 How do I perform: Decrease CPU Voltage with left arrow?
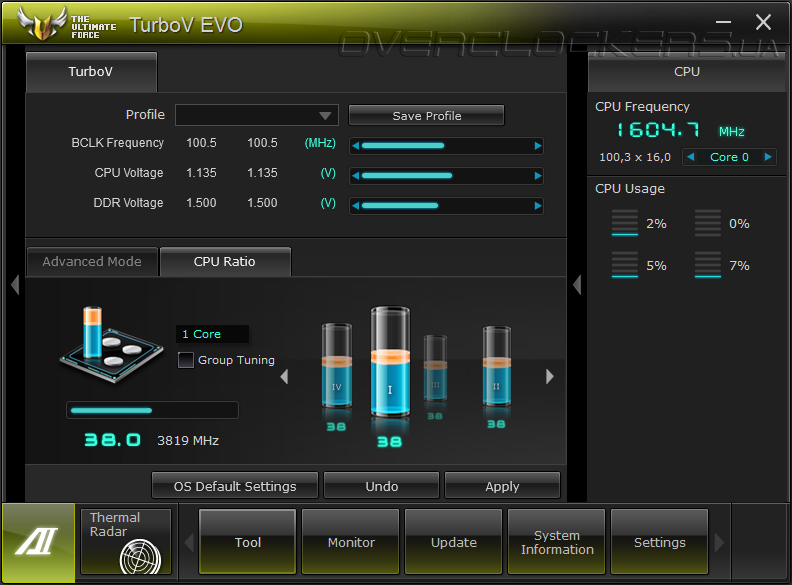point(356,176)
